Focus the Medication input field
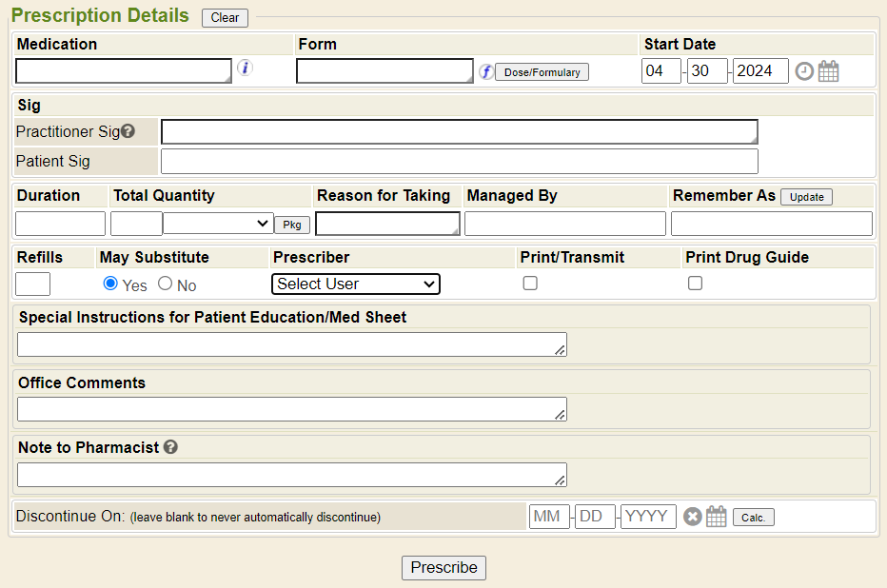 [123, 71]
